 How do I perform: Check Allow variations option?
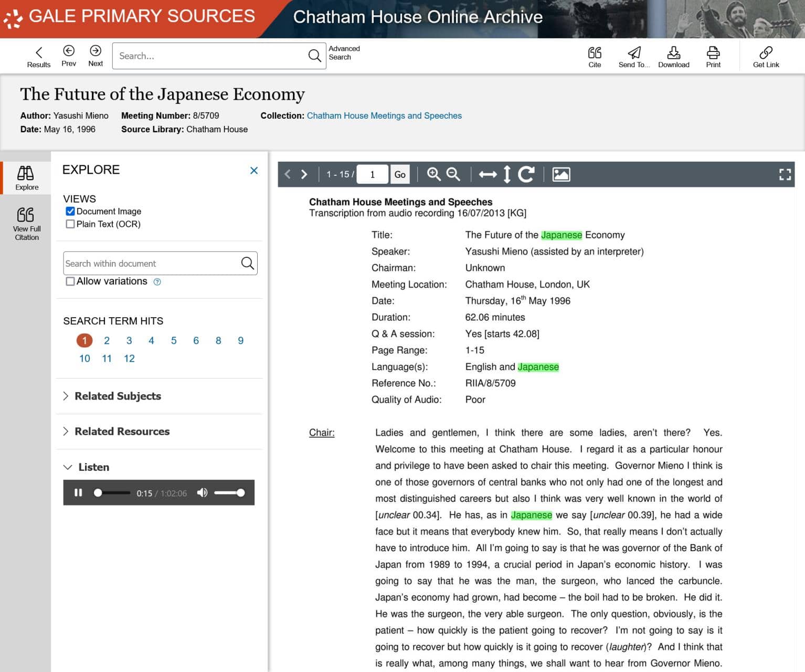[x=70, y=281]
